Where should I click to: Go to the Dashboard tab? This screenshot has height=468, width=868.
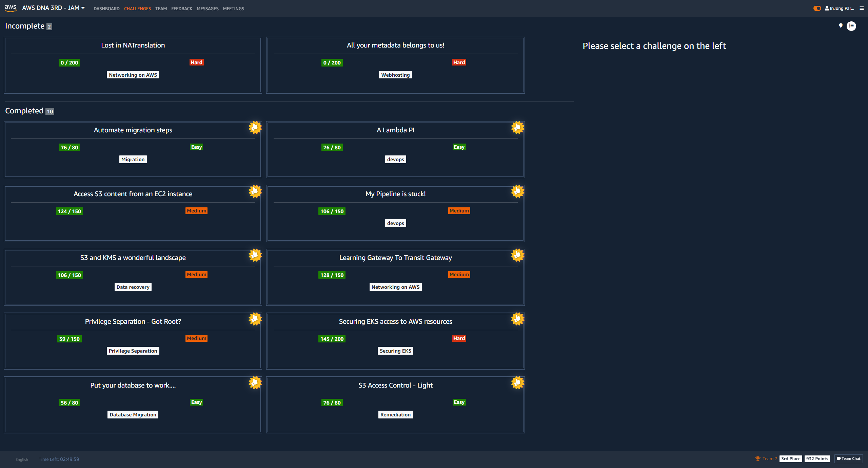point(106,8)
